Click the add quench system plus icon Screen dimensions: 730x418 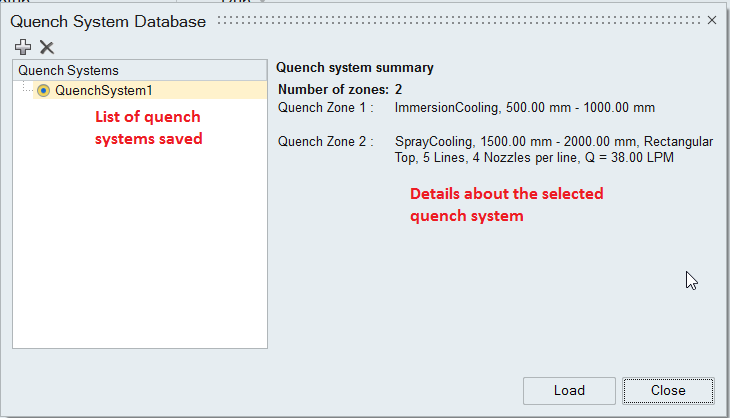coord(23,47)
